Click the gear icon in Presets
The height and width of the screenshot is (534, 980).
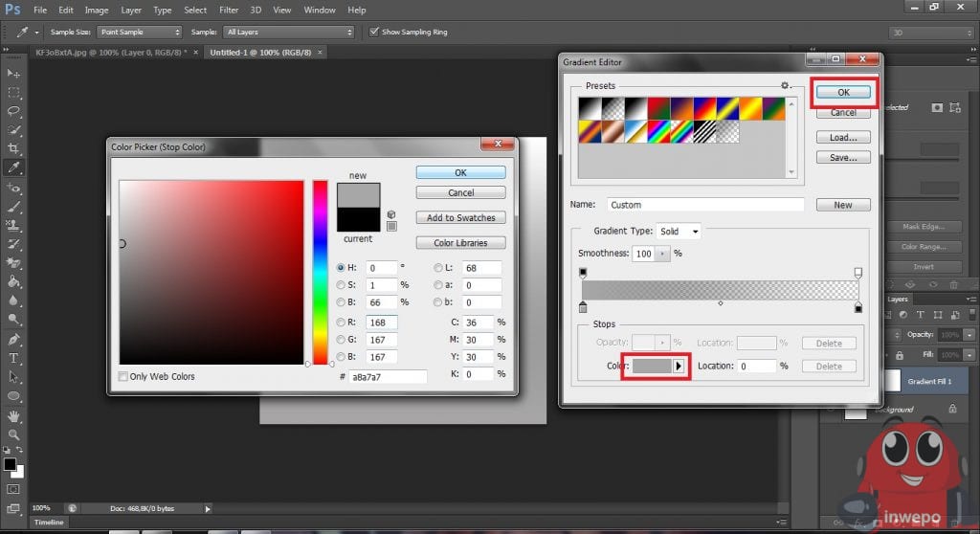(x=785, y=85)
